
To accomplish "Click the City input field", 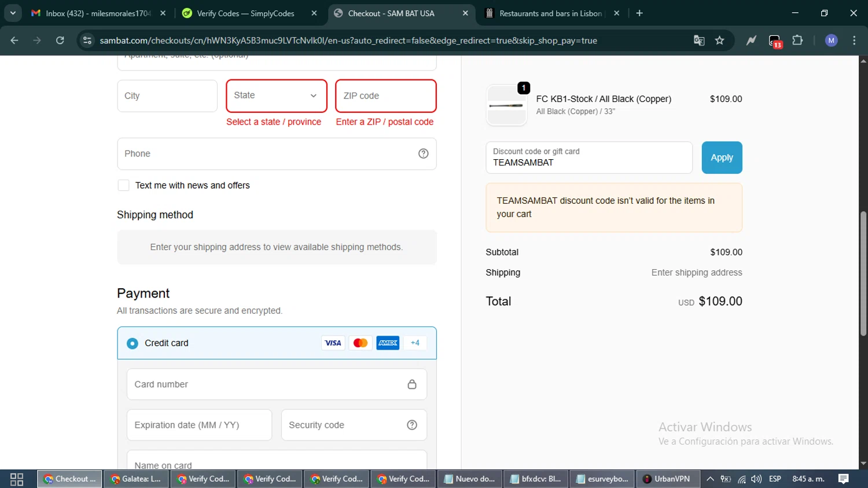I will click(x=167, y=96).
